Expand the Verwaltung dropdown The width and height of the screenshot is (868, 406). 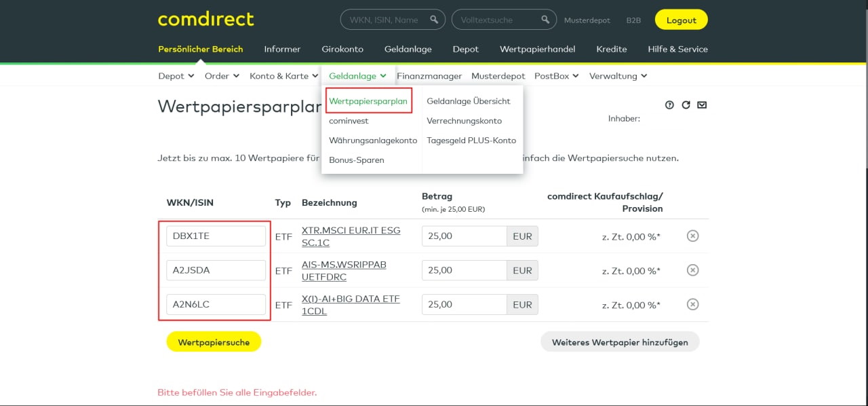[617, 76]
